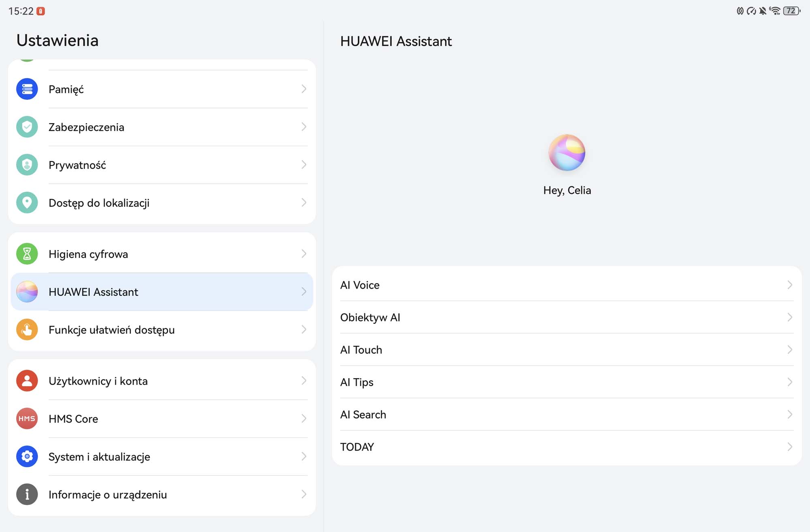Viewport: 810px width, 532px height.
Task: Expand System i aktualizacje chevron
Action: (304, 456)
